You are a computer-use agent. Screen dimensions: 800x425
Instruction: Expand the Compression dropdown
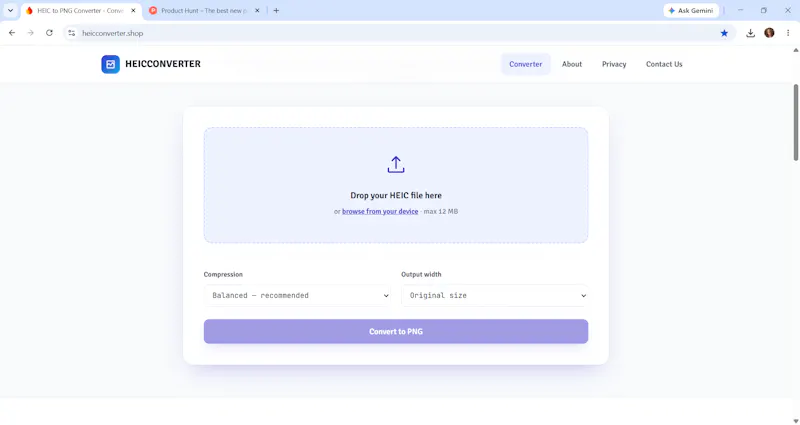(x=297, y=295)
